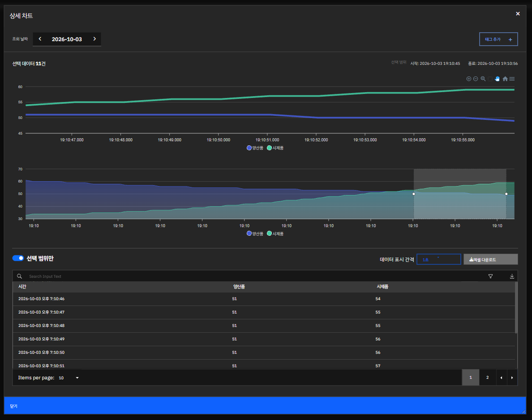Download table data with arrow icon
This screenshot has width=532, height=420.
tap(512, 276)
